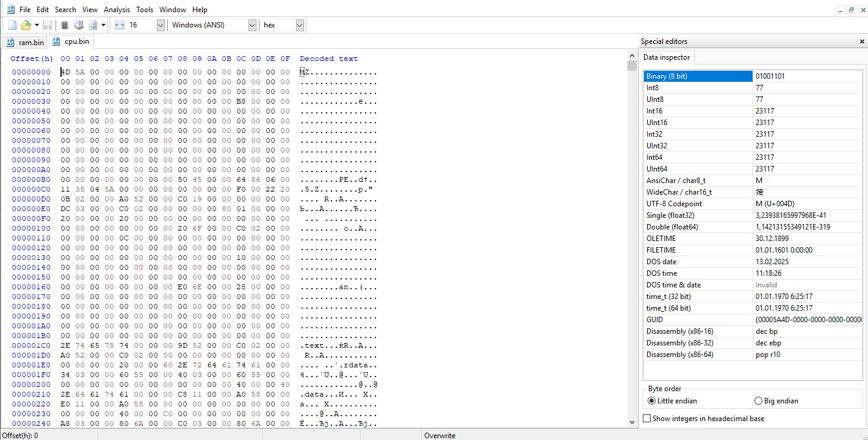Screen dimensions: 868x440
Task: Click the Open disk icon
Action: coord(79,25)
